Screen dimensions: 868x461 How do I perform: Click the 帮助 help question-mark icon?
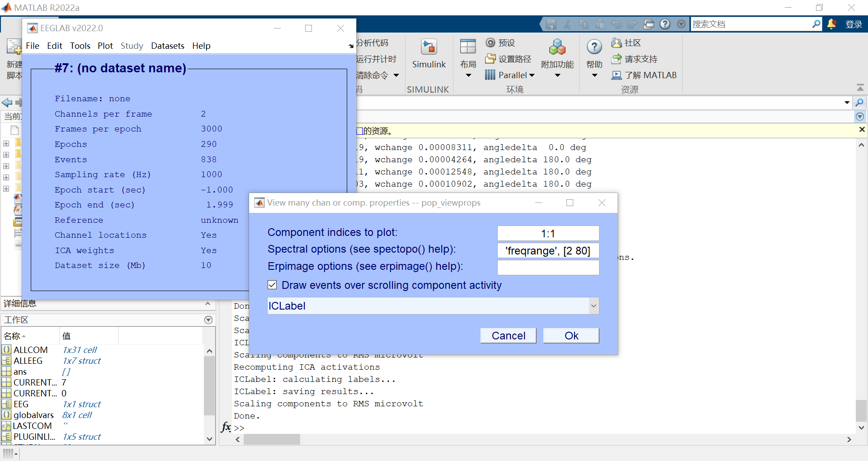(x=594, y=47)
